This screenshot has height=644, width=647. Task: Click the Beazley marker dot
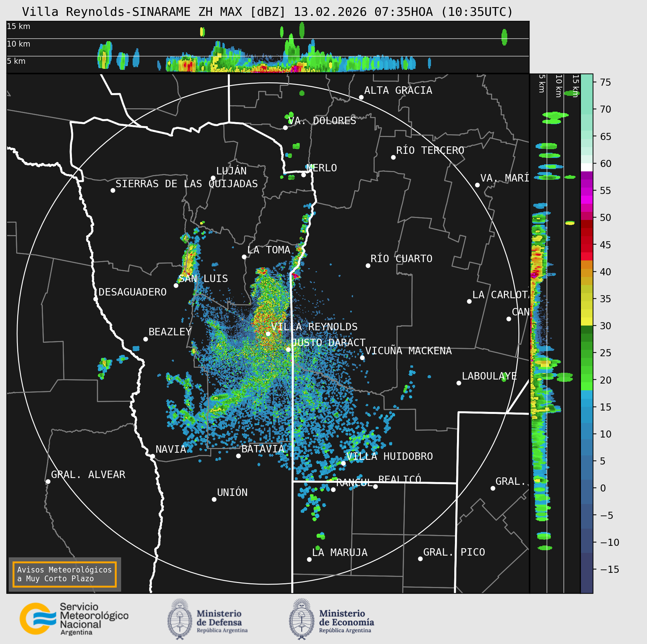click(x=145, y=339)
